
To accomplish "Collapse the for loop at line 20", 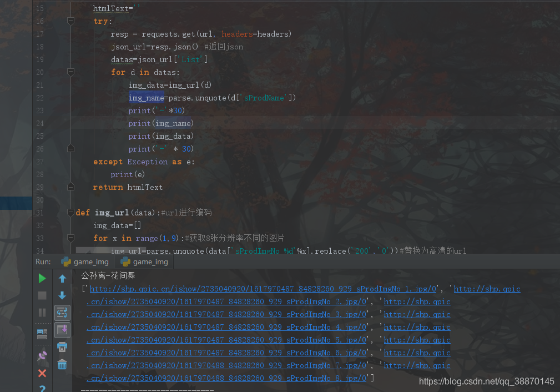I will click(x=70, y=72).
